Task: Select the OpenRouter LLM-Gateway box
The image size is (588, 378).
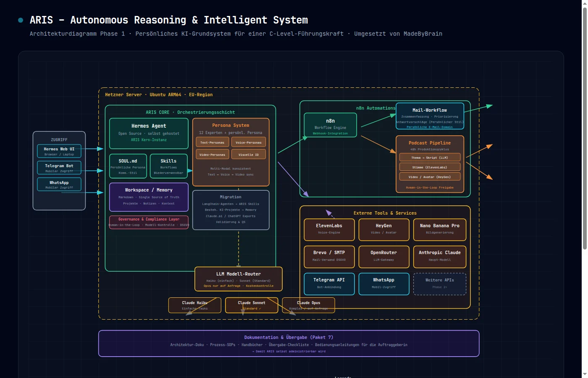Action: pyautogui.click(x=384, y=257)
